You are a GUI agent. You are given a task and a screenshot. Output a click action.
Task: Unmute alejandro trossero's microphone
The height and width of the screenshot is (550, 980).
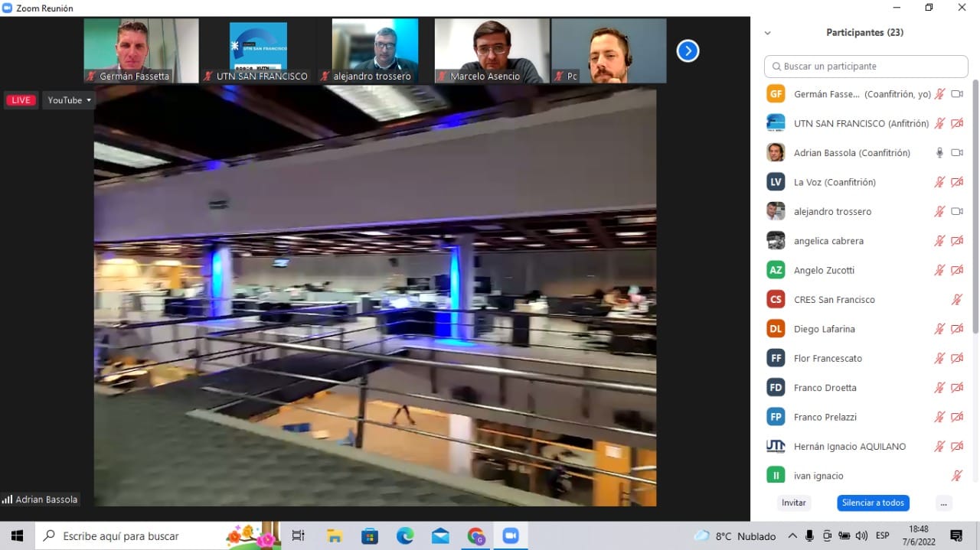tap(939, 211)
